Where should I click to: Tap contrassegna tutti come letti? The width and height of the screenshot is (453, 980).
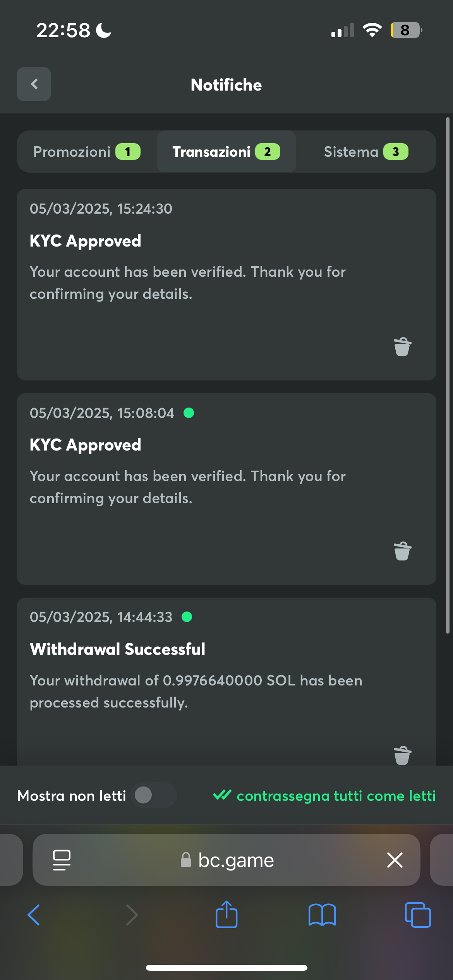click(324, 796)
